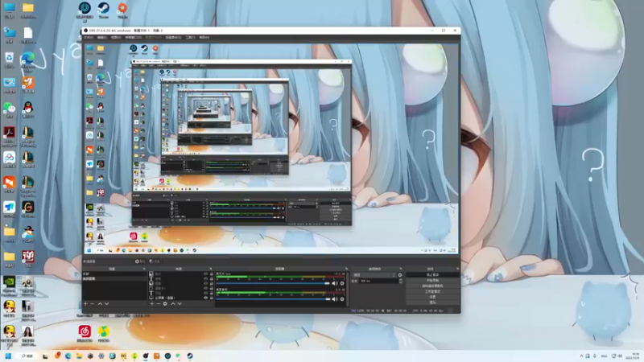Pop out the Scenes dock via header icon

point(144,269)
